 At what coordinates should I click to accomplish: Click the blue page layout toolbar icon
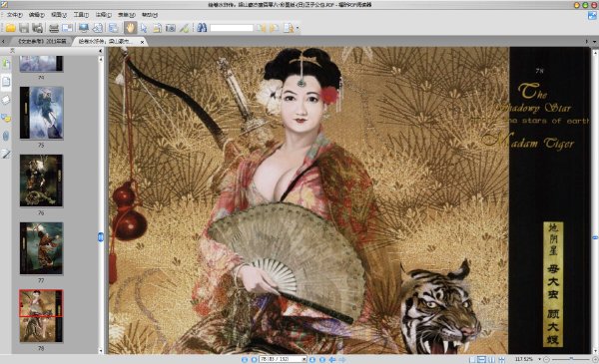(114, 28)
